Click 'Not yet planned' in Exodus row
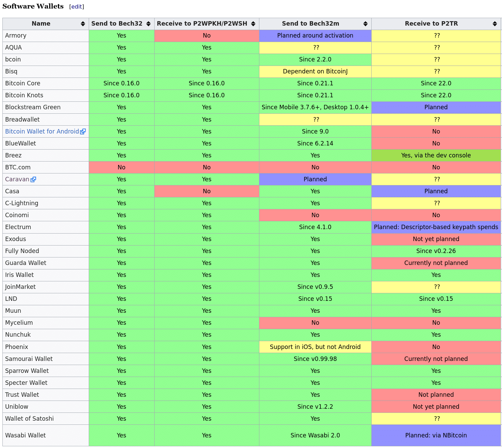This screenshot has height=448, width=502. pyautogui.click(x=436, y=239)
